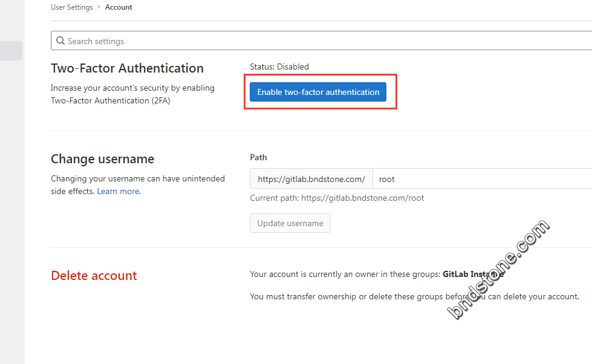Click the Change username heading

point(102,159)
